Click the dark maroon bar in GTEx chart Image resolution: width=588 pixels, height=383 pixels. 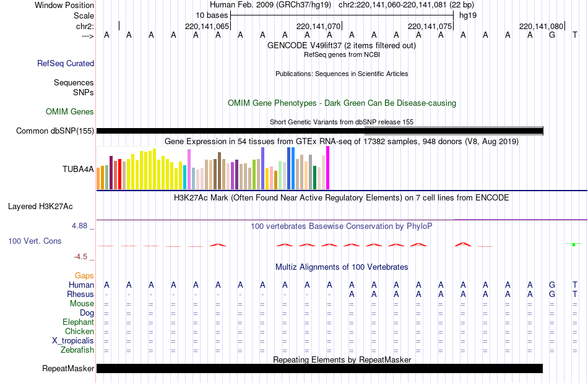coord(111,173)
